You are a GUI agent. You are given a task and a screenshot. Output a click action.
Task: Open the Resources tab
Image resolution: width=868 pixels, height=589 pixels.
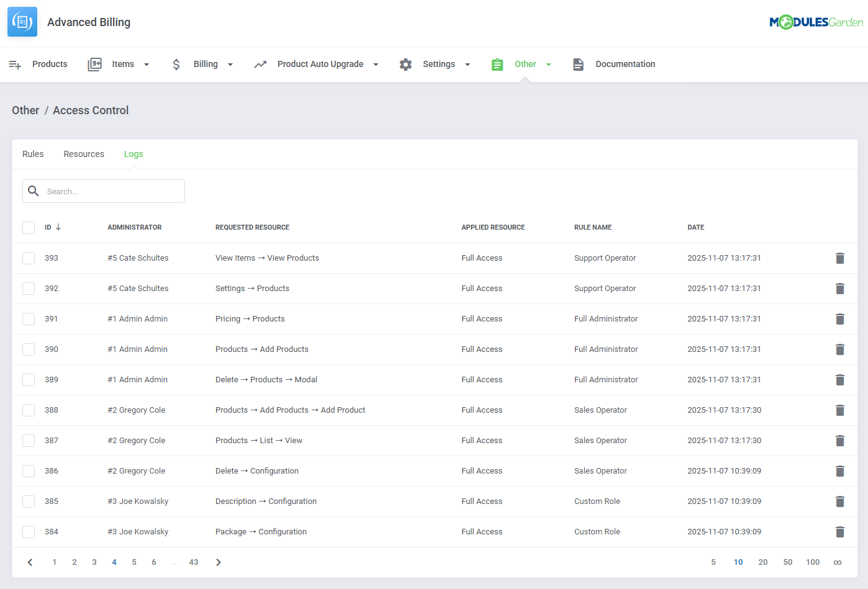84,154
